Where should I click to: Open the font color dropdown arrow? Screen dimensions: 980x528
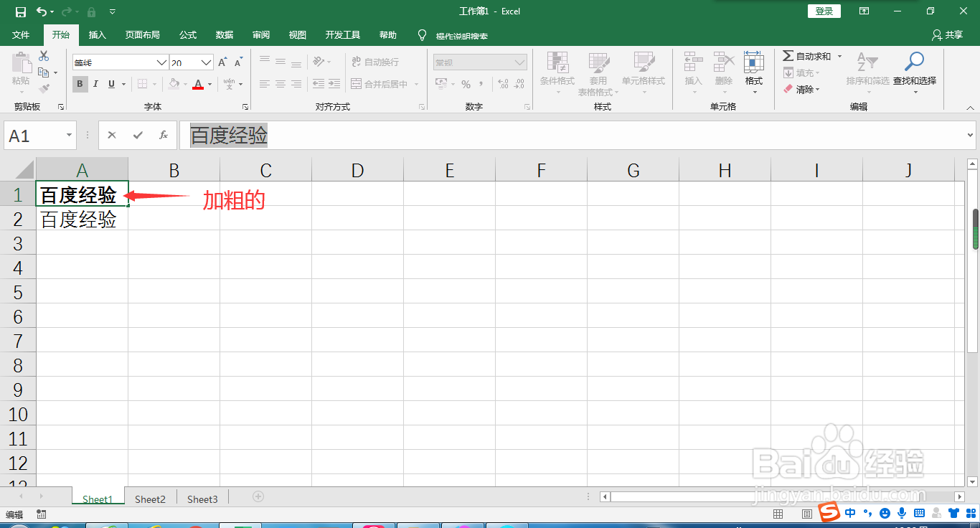click(210, 84)
